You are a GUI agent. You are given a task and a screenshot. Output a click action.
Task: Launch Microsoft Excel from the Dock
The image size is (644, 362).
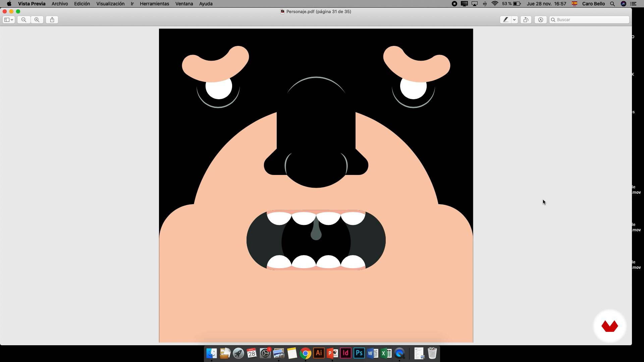(386, 353)
